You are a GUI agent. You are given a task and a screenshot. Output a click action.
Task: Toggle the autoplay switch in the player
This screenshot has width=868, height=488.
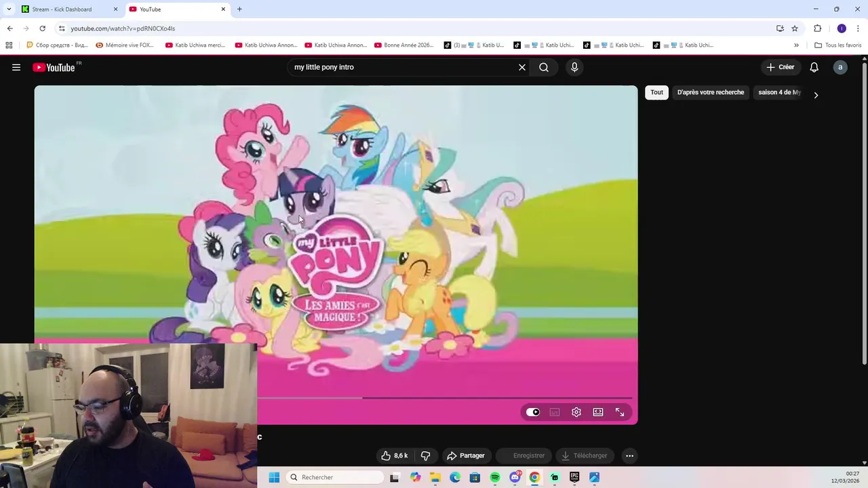point(533,412)
